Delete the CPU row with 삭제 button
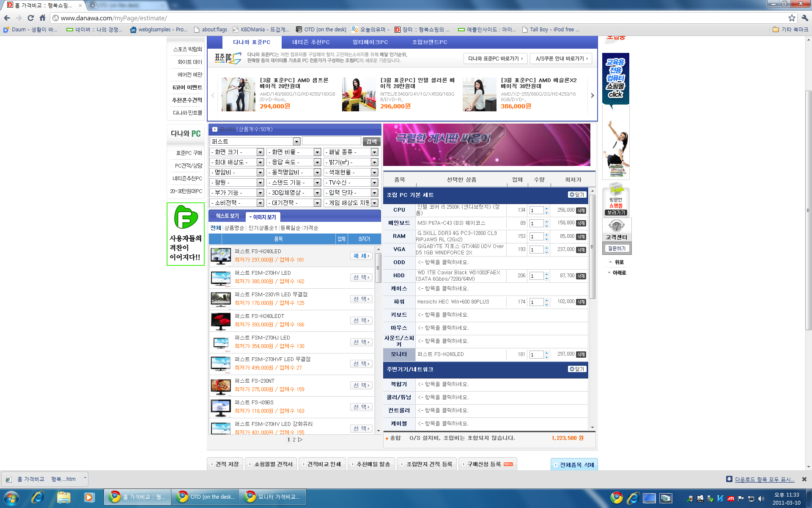812x508 pixels. [x=581, y=210]
